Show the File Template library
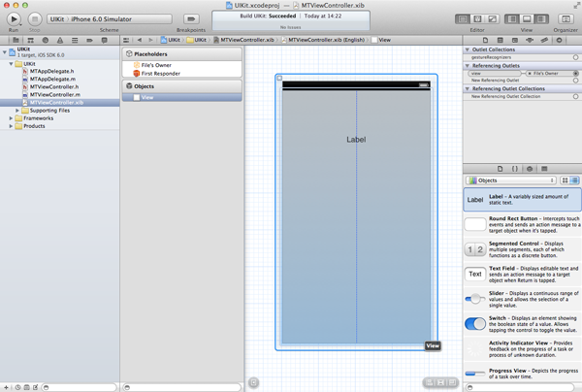This screenshot has height=392, width=582. pyautogui.click(x=500, y=169)
